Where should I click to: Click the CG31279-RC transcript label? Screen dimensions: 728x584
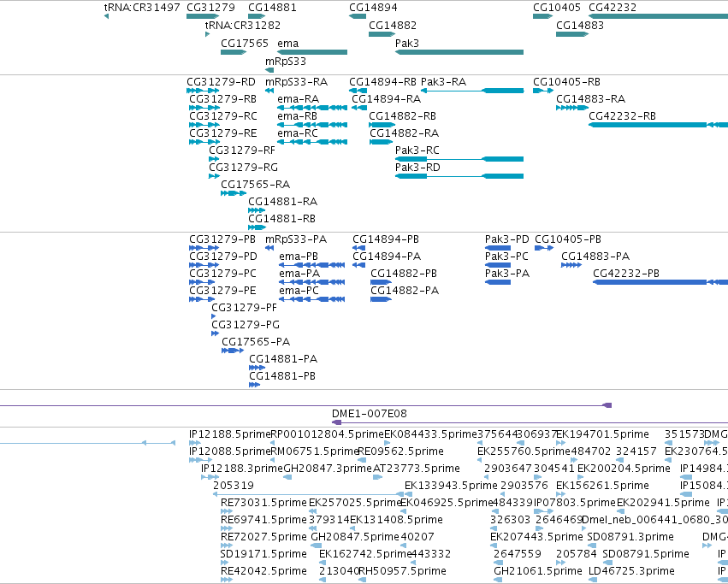point(223,116)
